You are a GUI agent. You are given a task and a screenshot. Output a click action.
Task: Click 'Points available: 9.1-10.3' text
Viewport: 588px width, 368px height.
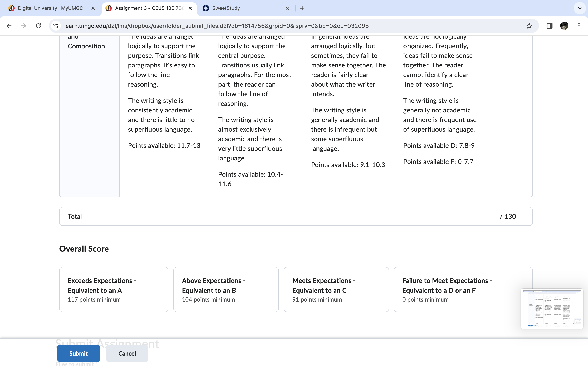[348, 165]
